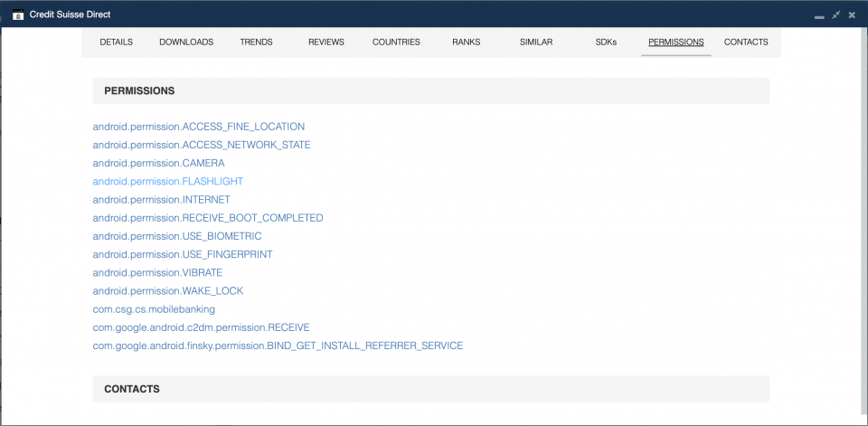Click the ACCESS_NETWORK_STATE permission link
The image size is (868, 426).
[x=202, y=145]
